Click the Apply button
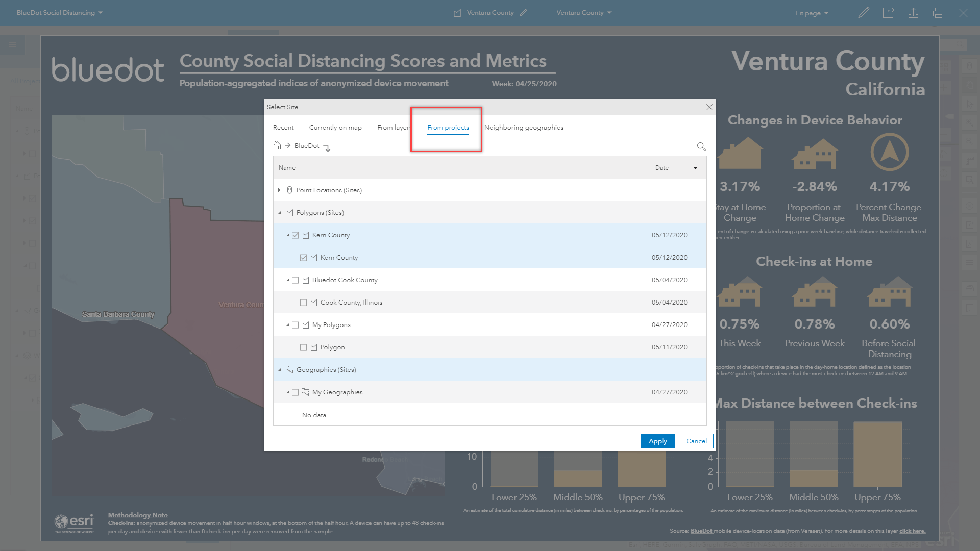 [x=657, y=441]
